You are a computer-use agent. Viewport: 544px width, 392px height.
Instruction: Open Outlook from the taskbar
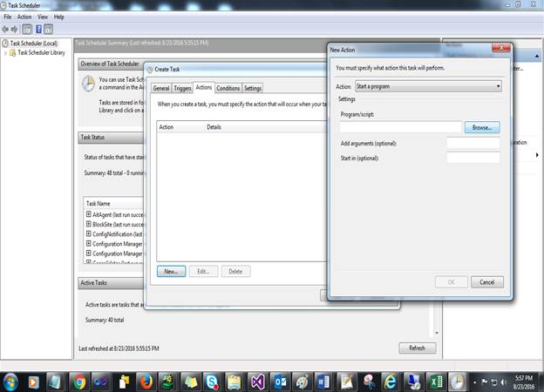[280, 382]
